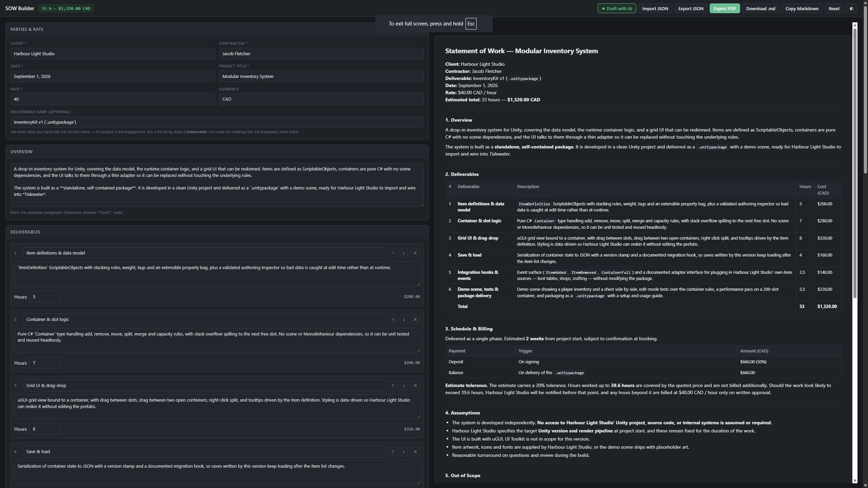Image resolution: width=868 pixels, height=488 pixels.
Task: Click the Rate field showing 40
Action: coord(113,99)
